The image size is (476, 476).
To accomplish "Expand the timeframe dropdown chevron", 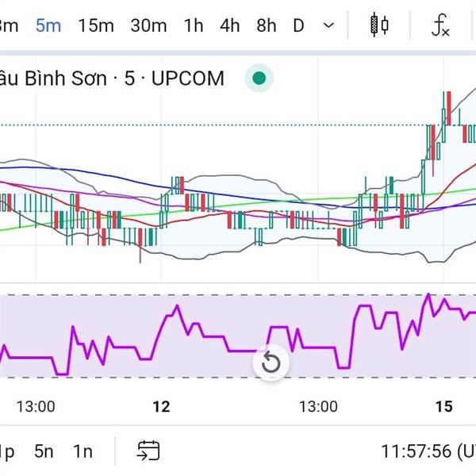I will click(329, 25).
